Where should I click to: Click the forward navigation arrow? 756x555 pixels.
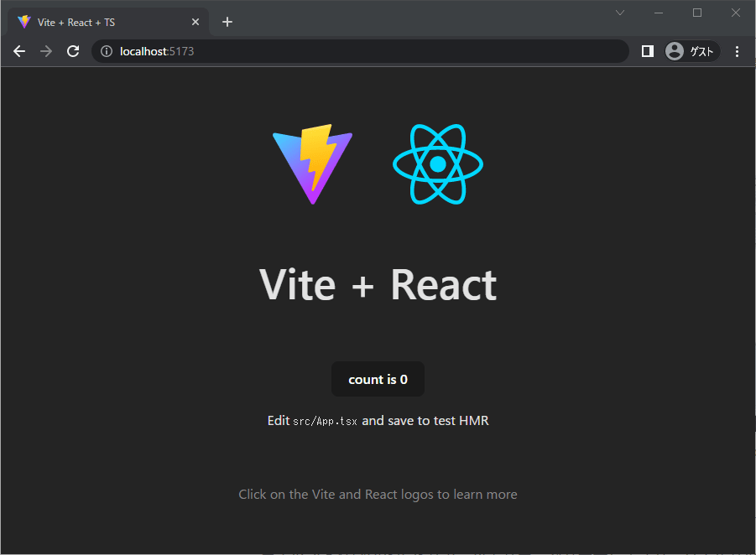46,51
